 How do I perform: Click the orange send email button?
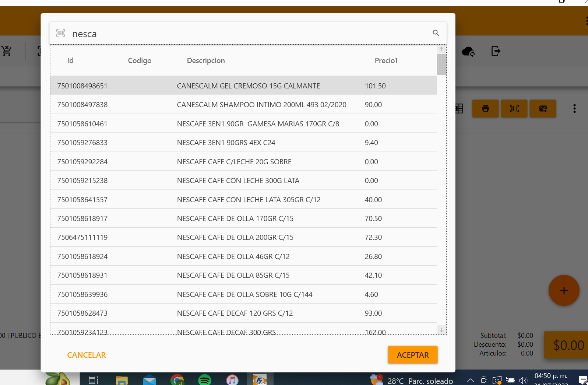pyautogui.click(x=543, y=109)
